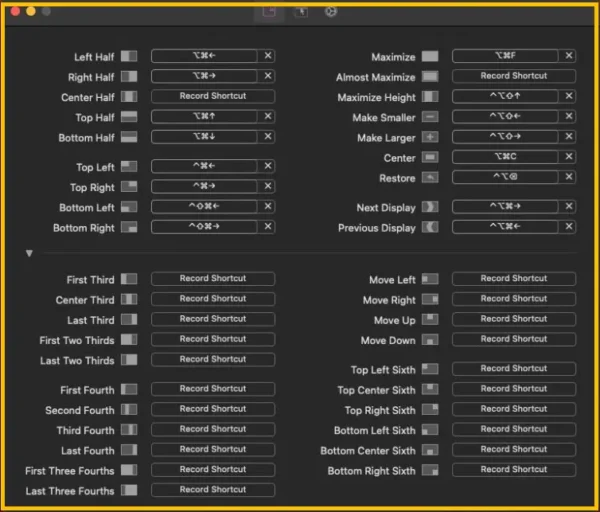Click the Bottom Left quadrant icon

129,207
